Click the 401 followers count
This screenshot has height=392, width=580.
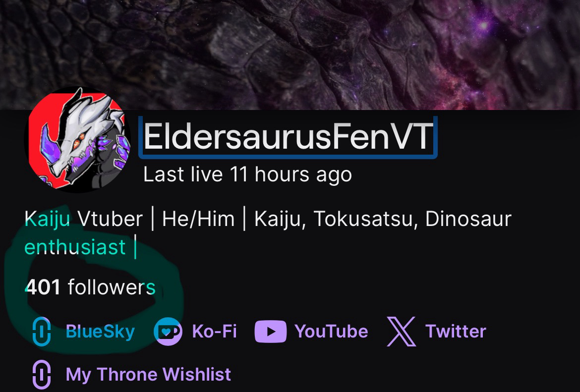coord(90,287)
